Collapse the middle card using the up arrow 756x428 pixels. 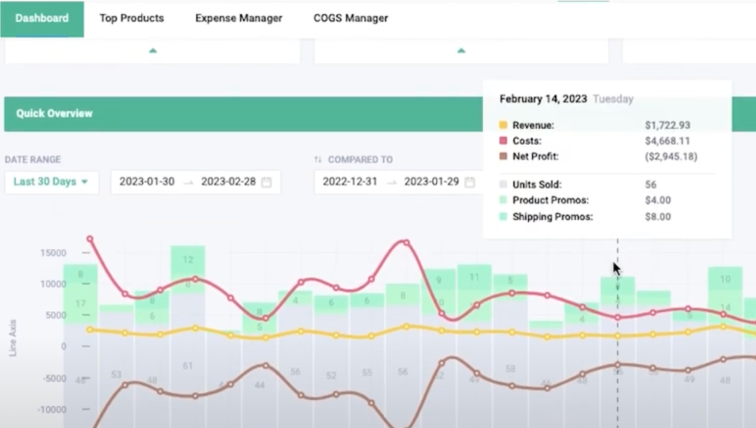[461, 51]
